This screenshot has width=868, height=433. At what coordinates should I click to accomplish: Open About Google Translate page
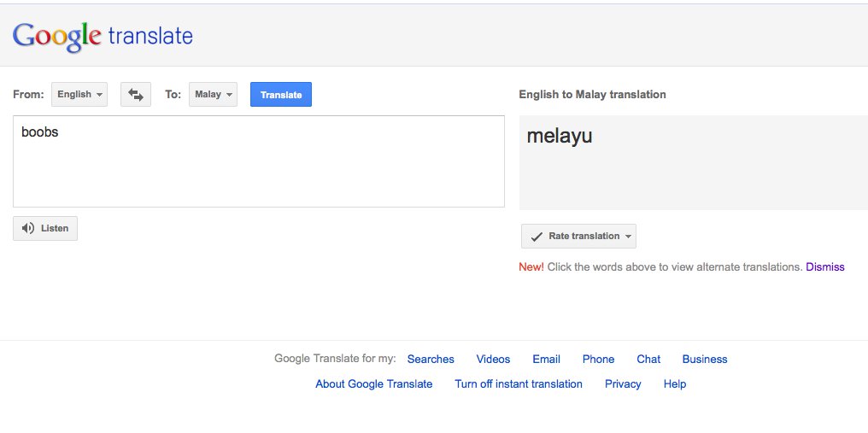pyautogui.click(x=373, y=383)
